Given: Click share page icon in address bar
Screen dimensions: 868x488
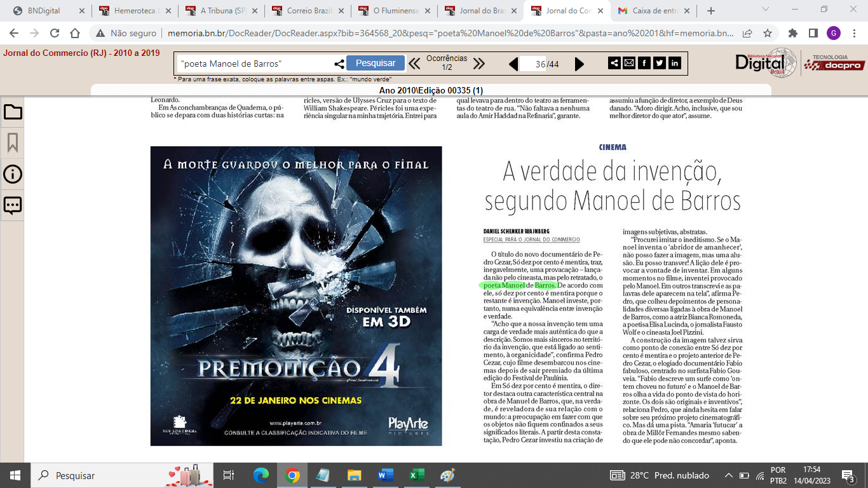Looking at the screenshot, I should (747, 33).
